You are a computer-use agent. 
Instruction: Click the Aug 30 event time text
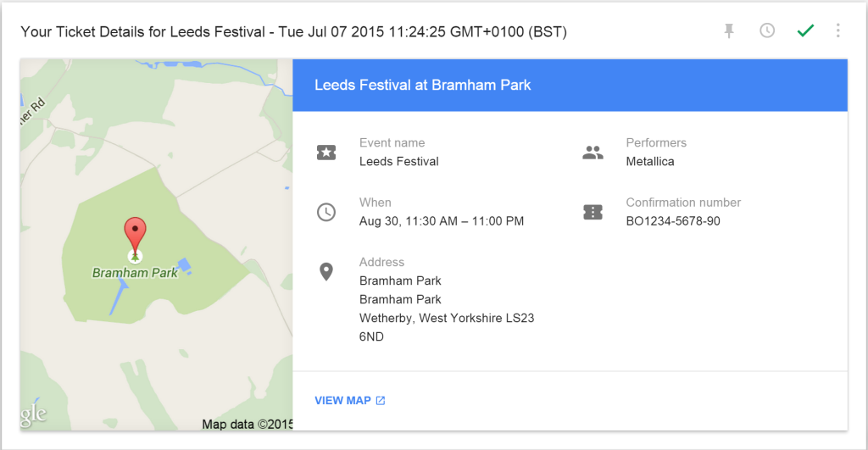442,221
